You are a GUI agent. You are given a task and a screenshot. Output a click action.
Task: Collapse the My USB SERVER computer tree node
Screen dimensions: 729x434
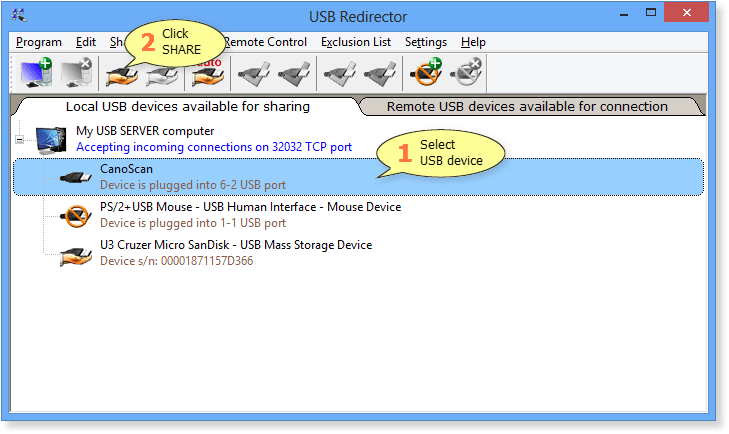20,139
